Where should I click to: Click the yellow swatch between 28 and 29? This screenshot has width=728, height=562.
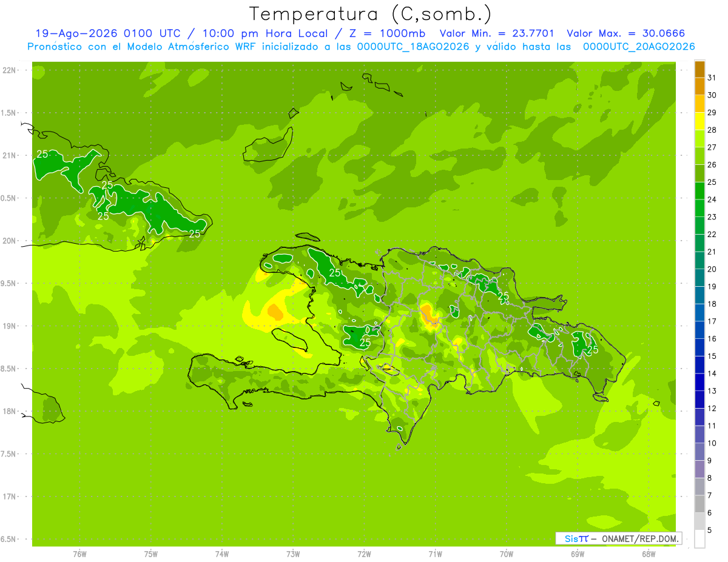pos(699,121)
